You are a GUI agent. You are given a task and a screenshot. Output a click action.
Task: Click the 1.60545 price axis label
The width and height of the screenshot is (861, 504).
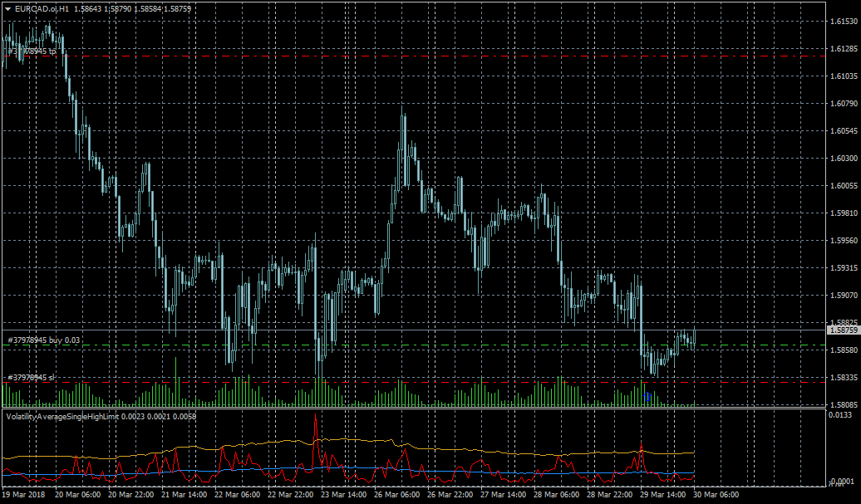click(844, 131)
